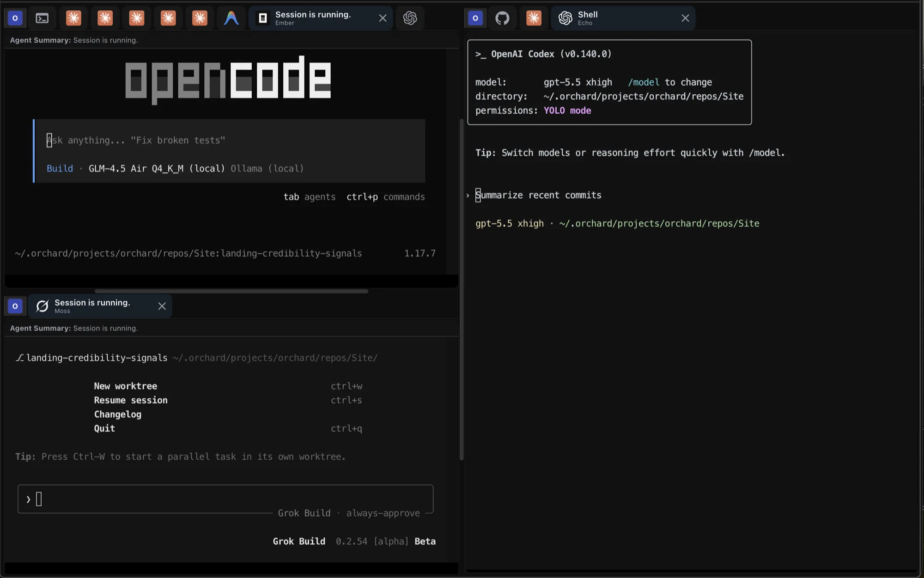924x578 pixels.
Task: Click the 'Agent Summary' line in the Moss pane
Action: pyautogui.click(x=74, y=328)
